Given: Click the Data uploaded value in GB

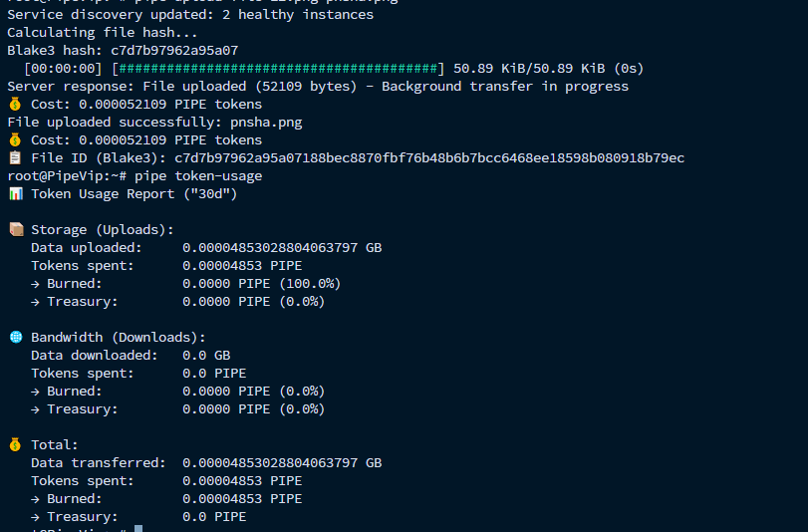Looking at the screenshot, I should pyautogui.click(x=282, y=247).
